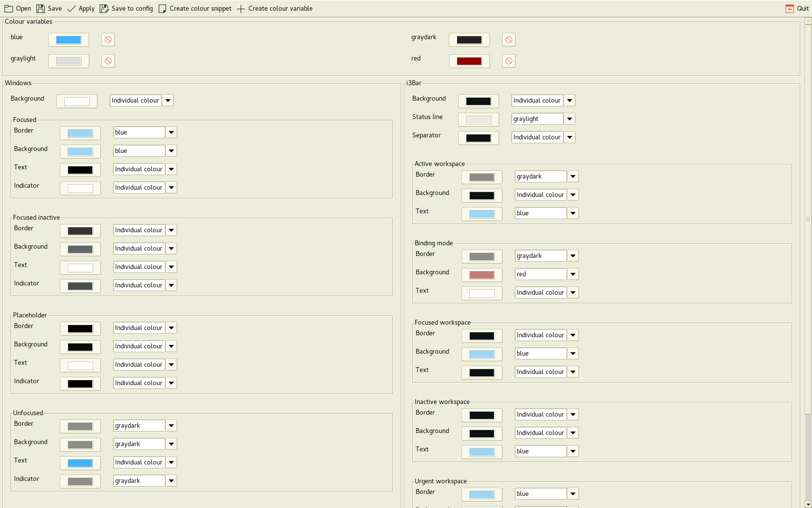Click the scrollbar up arrow
Screen dimensions: 812x508
[x=808, y=21]
